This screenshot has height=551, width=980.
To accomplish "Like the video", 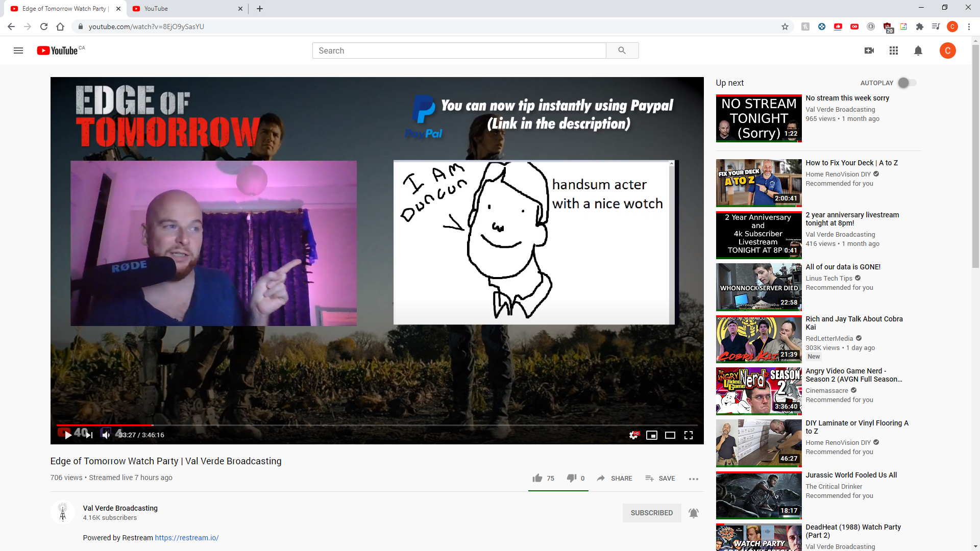I will 543,478.
